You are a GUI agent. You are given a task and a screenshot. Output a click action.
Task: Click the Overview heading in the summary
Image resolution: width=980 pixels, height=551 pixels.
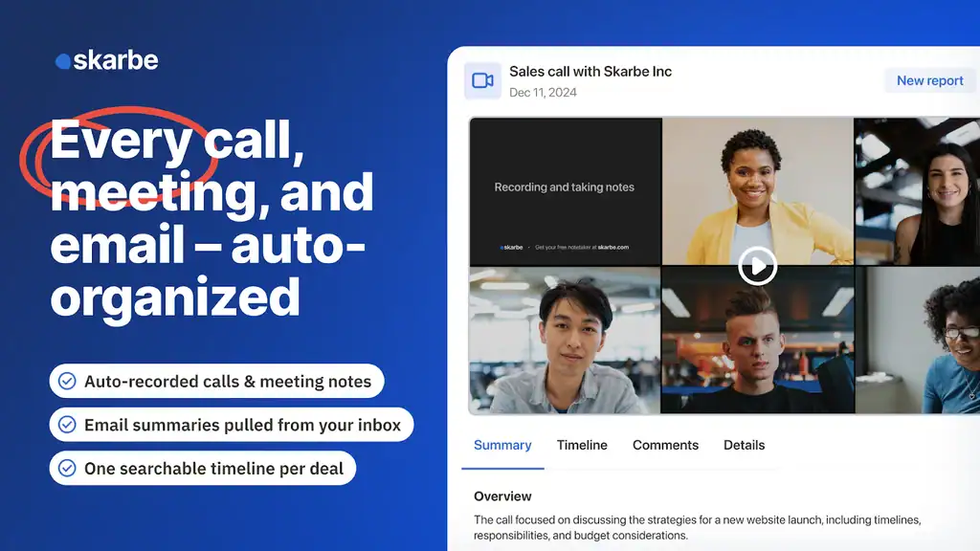(502, 496)
